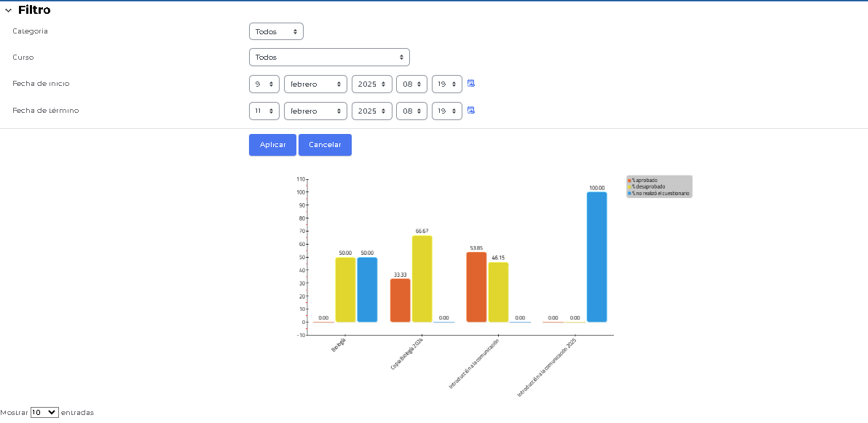Open end date month dropdown

click(x=315, y=111)
